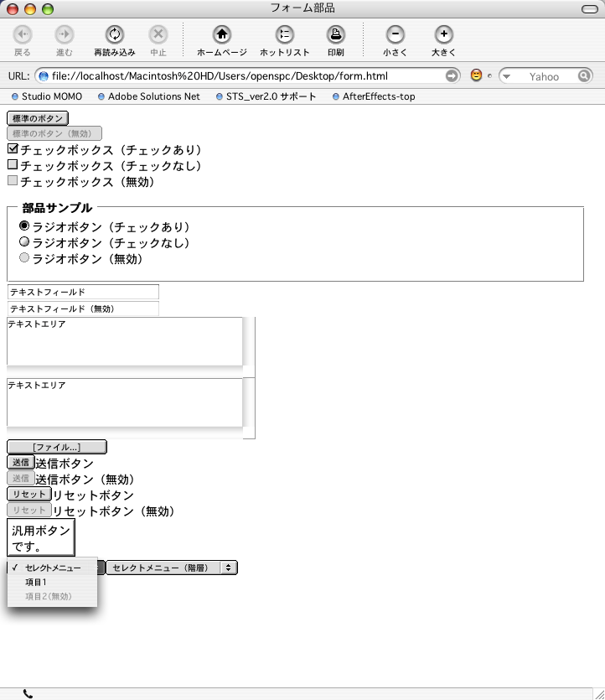Open AfterEffects-top bookmark

pos(374,96)
